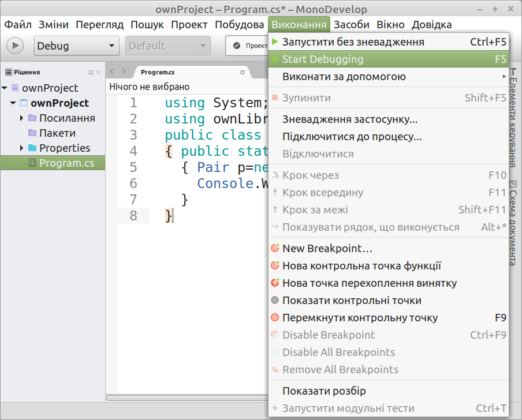Expand the Посилання folder
This screenshot has width=522, height=420.
pyautogui.click(x=21, y=118)
